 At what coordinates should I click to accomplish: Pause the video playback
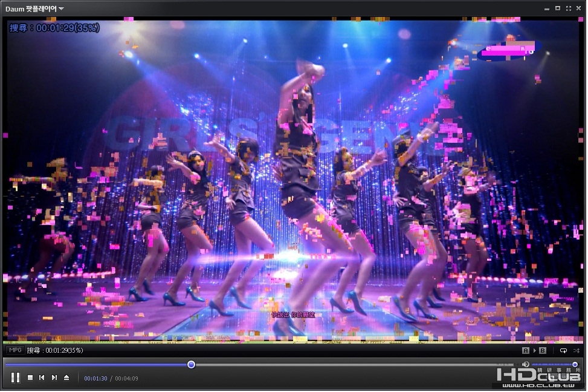click(15, 378)
